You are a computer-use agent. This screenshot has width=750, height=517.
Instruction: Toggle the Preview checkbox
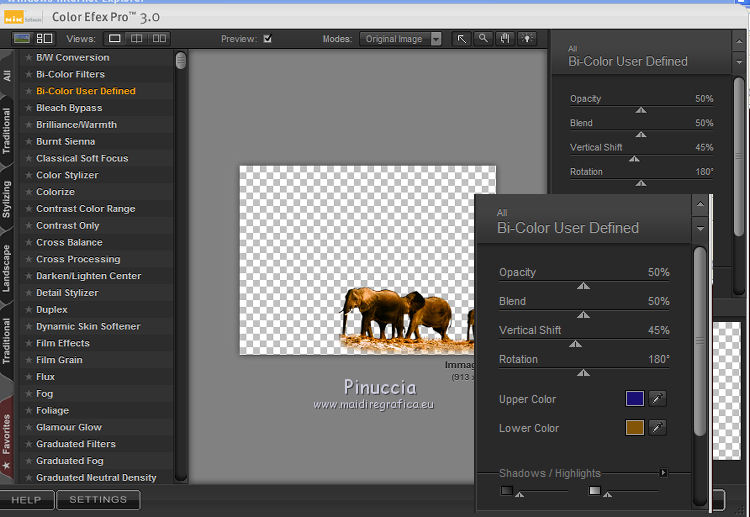tap(267, 39)
